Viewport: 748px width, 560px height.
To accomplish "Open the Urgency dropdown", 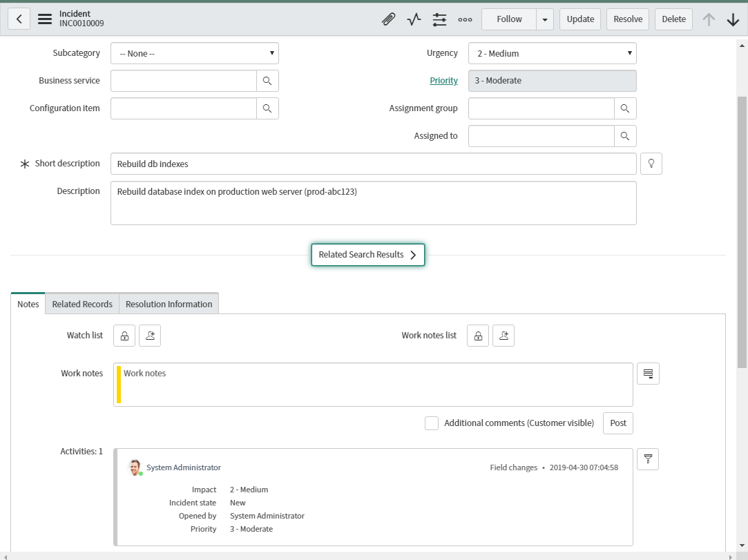I will [552, 53].
